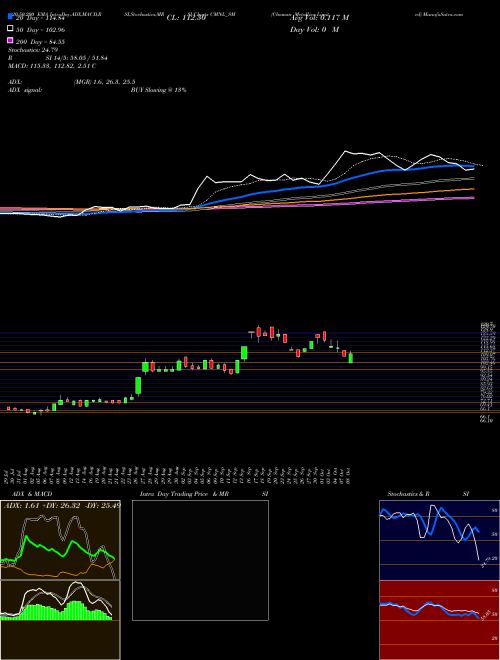
Task: Open the blue-background Stochastics mini chart
Action: point(439,540)
